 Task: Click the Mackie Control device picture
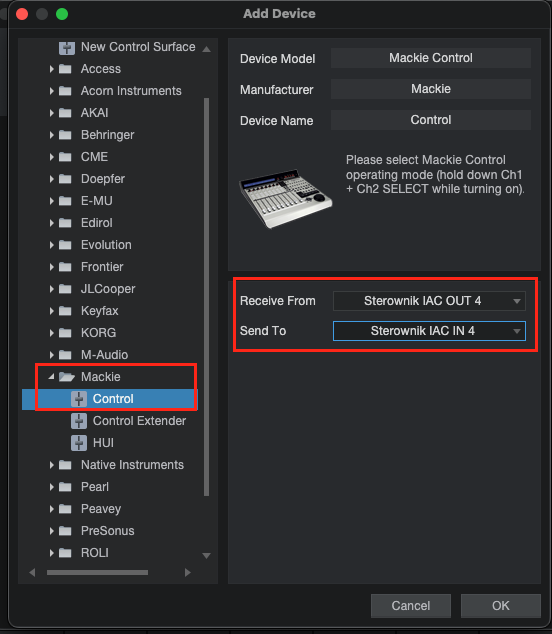pyautogui.click(x=286, y=198)
